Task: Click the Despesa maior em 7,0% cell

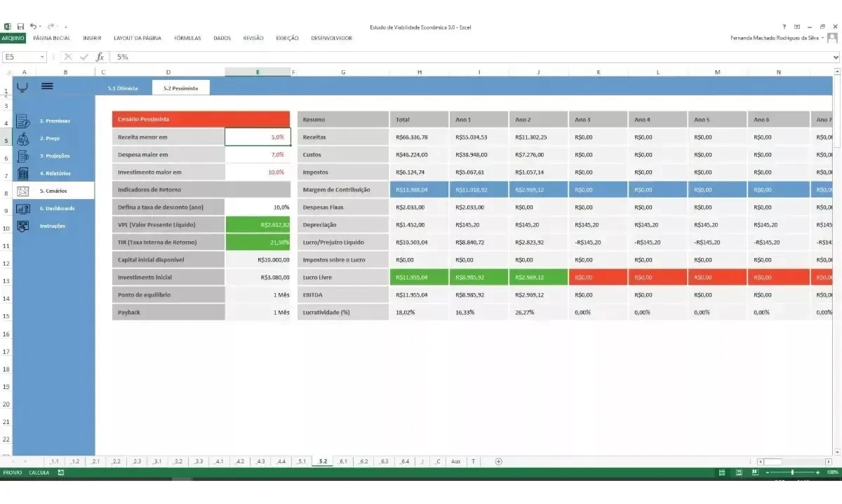Action: (258, 154)
